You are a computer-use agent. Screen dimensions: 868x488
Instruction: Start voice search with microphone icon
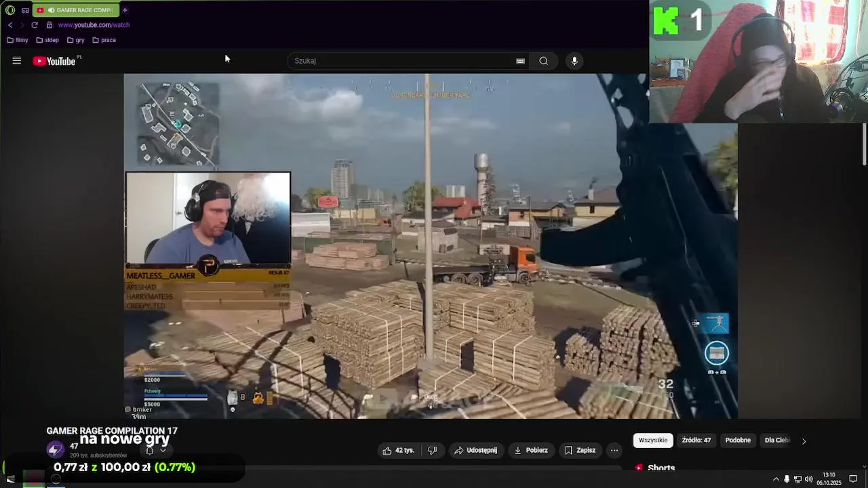pos(574,61)
